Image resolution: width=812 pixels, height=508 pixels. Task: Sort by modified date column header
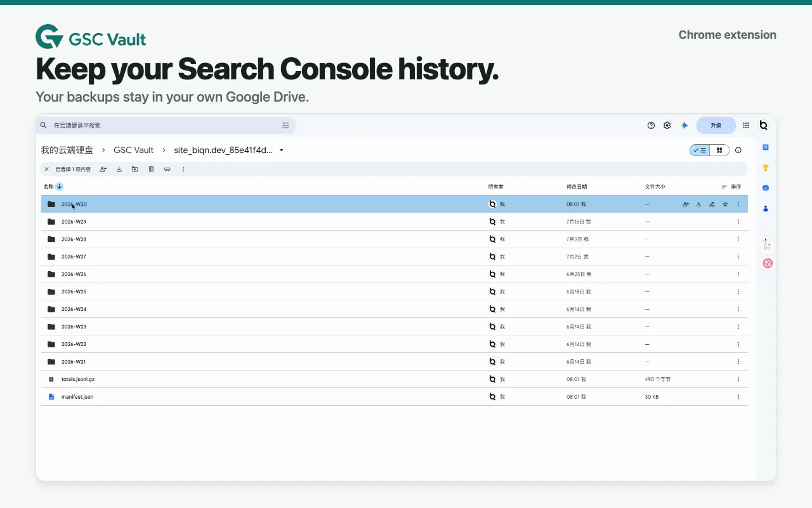coord(577,187)
